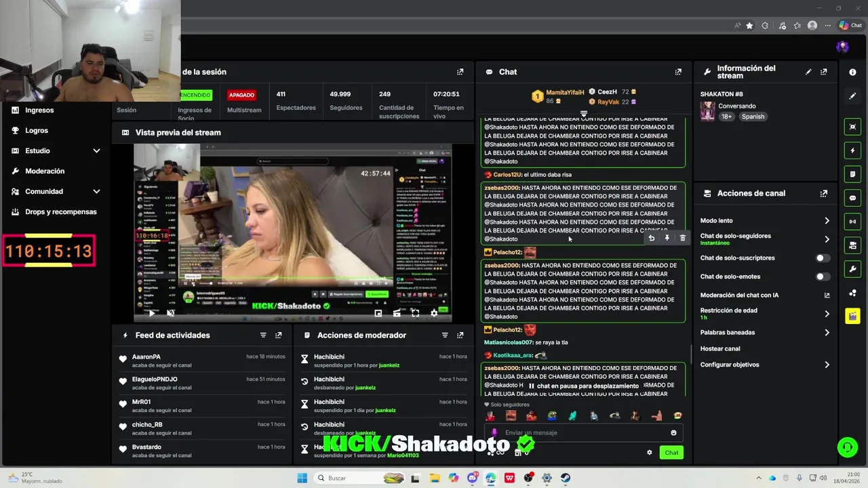
Task: Click the pencil edit-layout icon in right sidebar
Action: click(852, 96)
